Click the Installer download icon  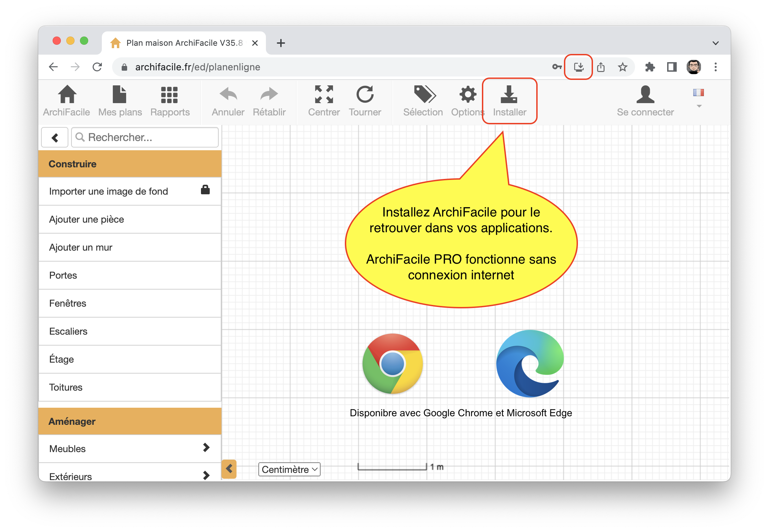coord(509,95)
